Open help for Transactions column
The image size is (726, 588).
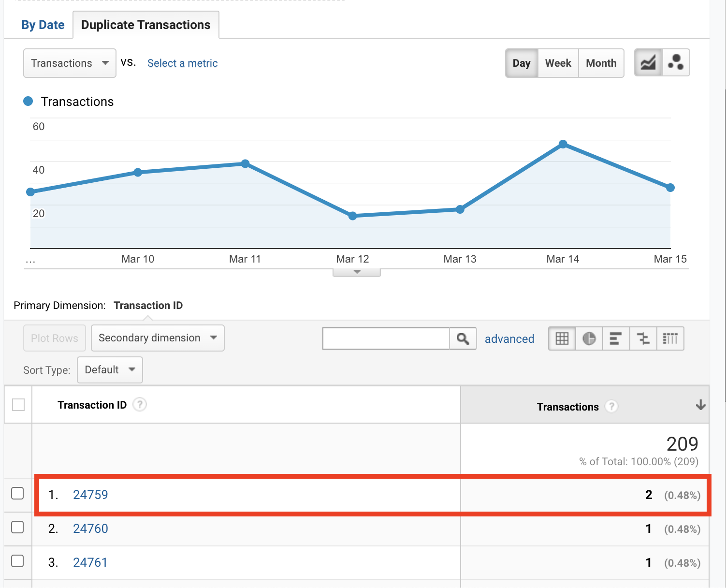coord(611,407)
